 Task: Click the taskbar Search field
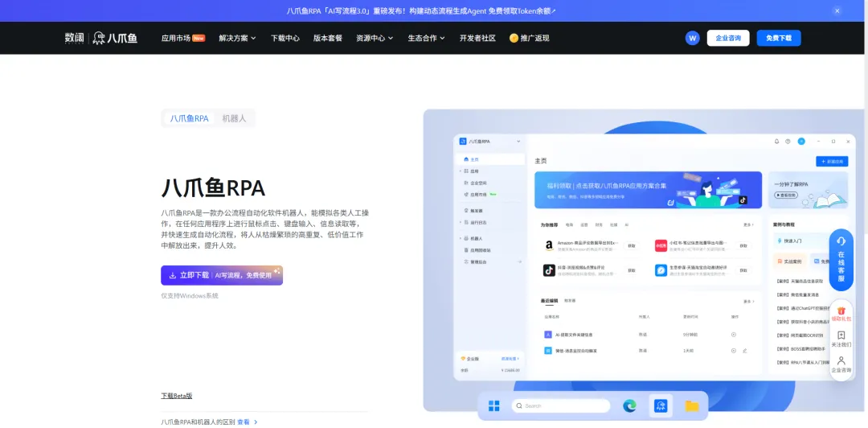tap(561, 405)
